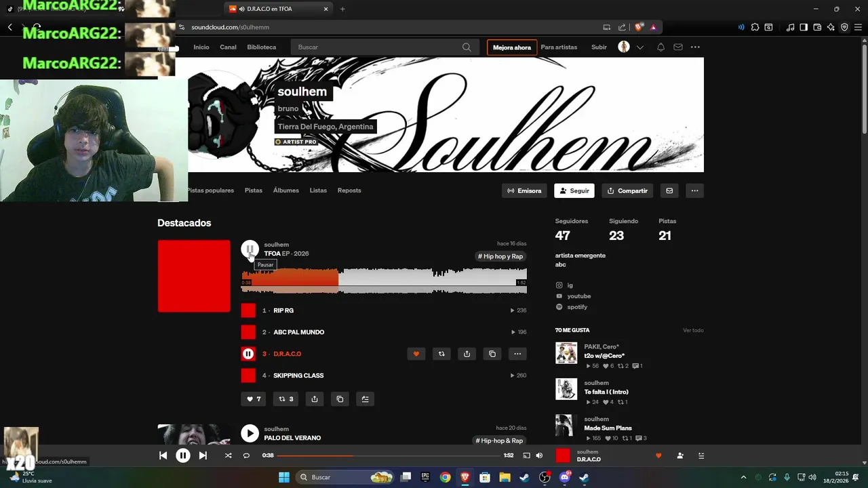This screenshot has height=488, width=868.
Task: Repost the TFOA EP with 3 reposts button
Action: (285, 399)
